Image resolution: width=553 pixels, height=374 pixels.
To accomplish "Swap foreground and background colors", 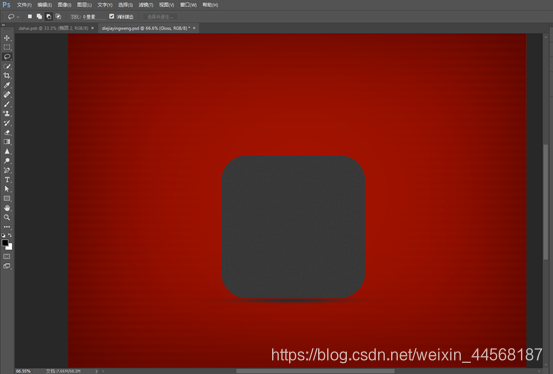I will 10,235.
